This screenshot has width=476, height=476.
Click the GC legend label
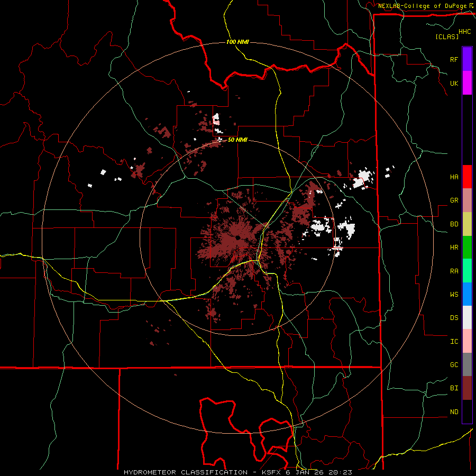(x=454, y=365)
